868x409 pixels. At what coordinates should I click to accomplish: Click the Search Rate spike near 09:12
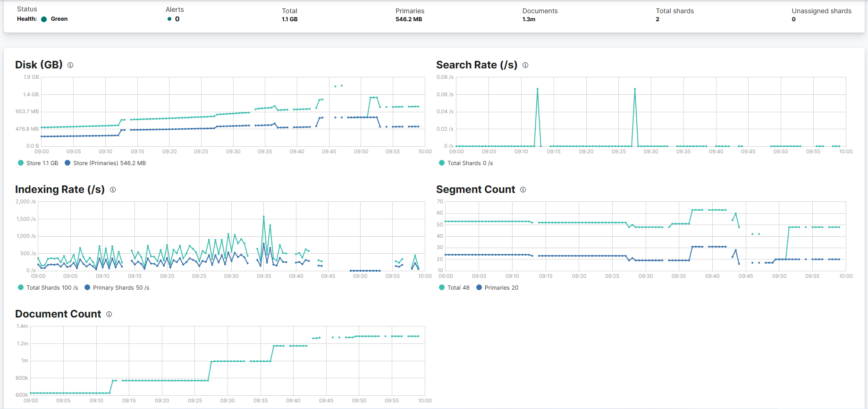pyautogui.click(x=538, y=89)
